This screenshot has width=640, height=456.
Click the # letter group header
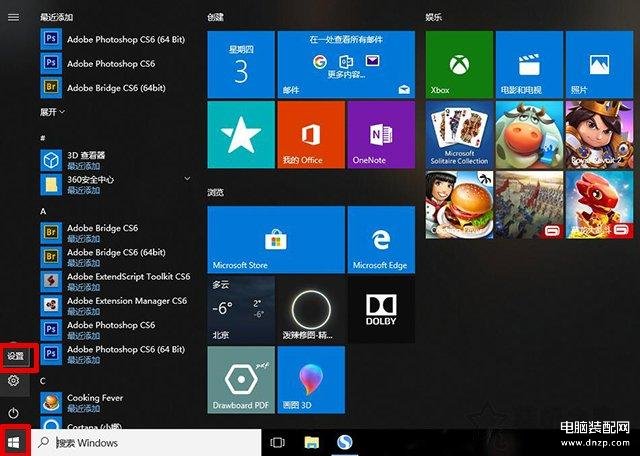click(x=42, y=138)
